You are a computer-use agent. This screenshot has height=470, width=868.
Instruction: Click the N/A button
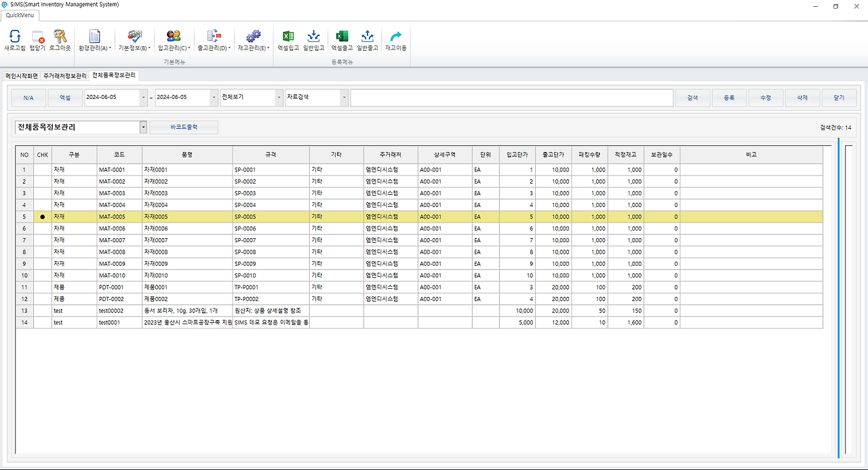point(28,98)
